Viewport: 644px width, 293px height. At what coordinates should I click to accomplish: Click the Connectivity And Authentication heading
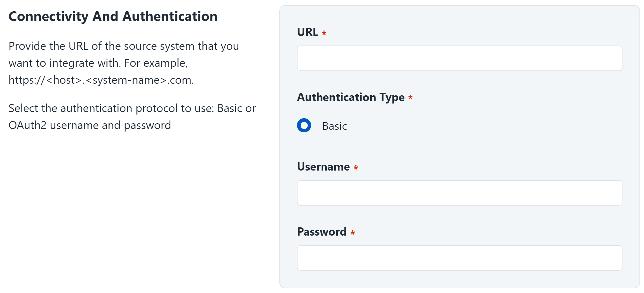click(x=113, y=16)
